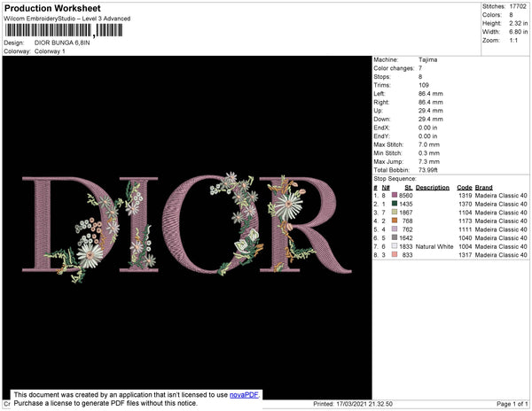532x411 pixels.
Task: Click the 'Printed: 17/03/2021 21.32.50' footer text
Action: 353,404
